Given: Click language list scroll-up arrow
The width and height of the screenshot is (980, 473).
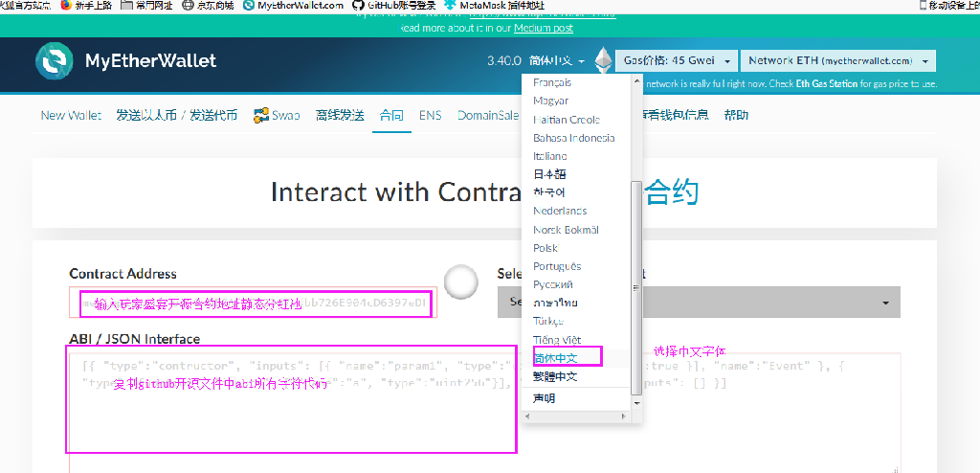Looking at the screenshot, I should click(x=636, y=80).
